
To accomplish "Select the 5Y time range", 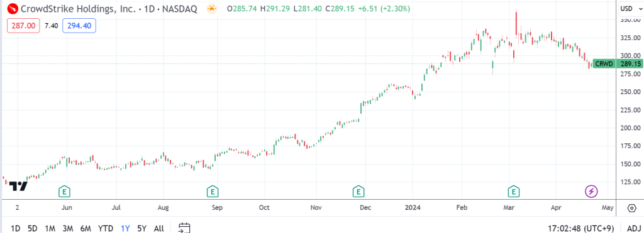I will [x=142, y=229].
